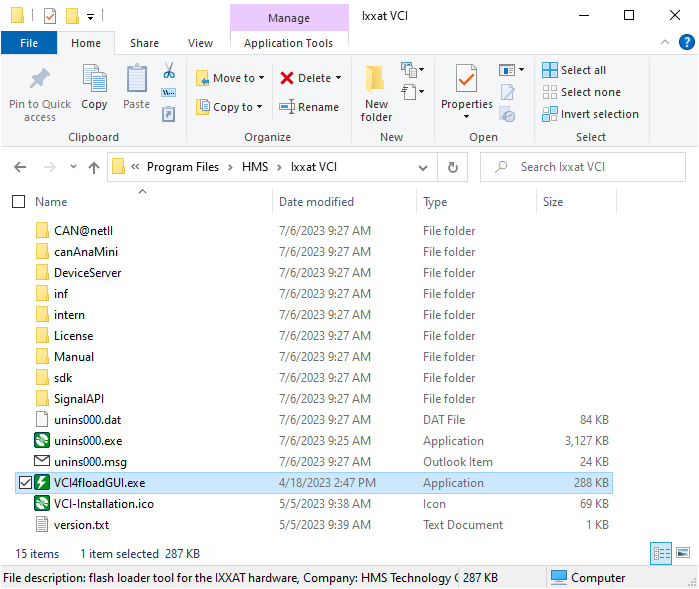Click Select none
This screenshot has height=589, width=699.
(582, 92)
